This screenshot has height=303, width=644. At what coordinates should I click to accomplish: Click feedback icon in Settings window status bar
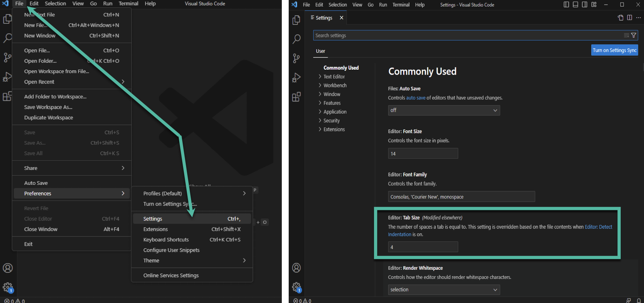click(x=628, y=301)
